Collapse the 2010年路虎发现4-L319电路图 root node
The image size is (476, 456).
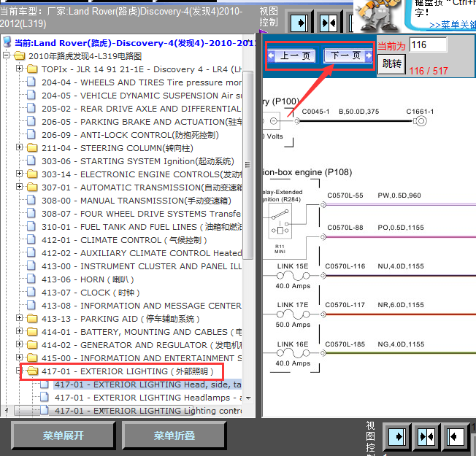(x=7, y=55)
